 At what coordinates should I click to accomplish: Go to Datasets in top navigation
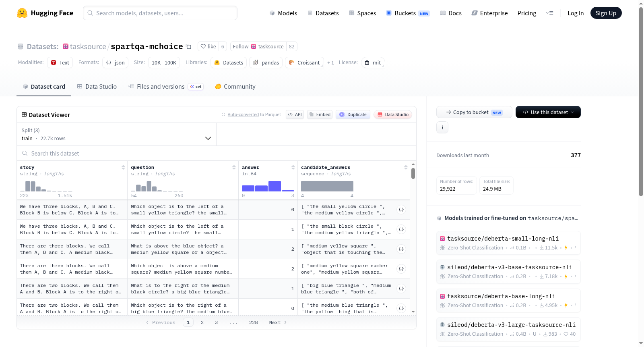point(323,13)
